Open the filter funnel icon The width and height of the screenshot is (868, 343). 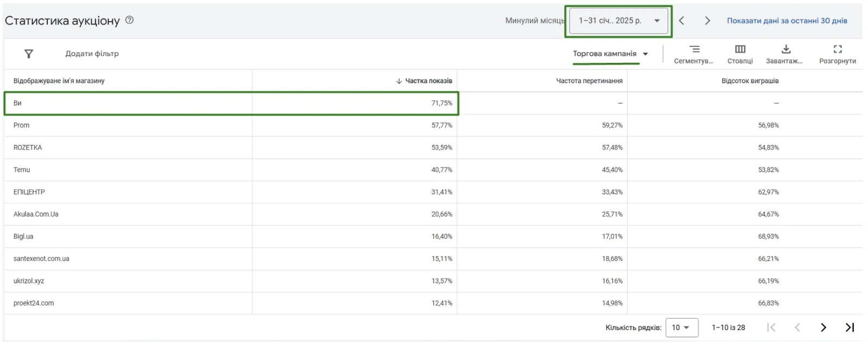pos(29,54)
